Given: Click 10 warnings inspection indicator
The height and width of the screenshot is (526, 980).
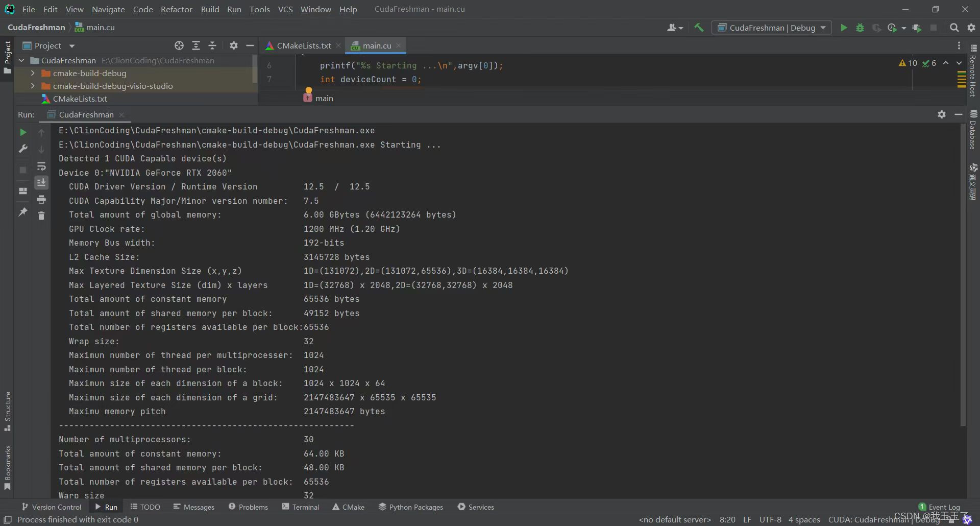Looking at the screenshot, I should pos(908,63).
